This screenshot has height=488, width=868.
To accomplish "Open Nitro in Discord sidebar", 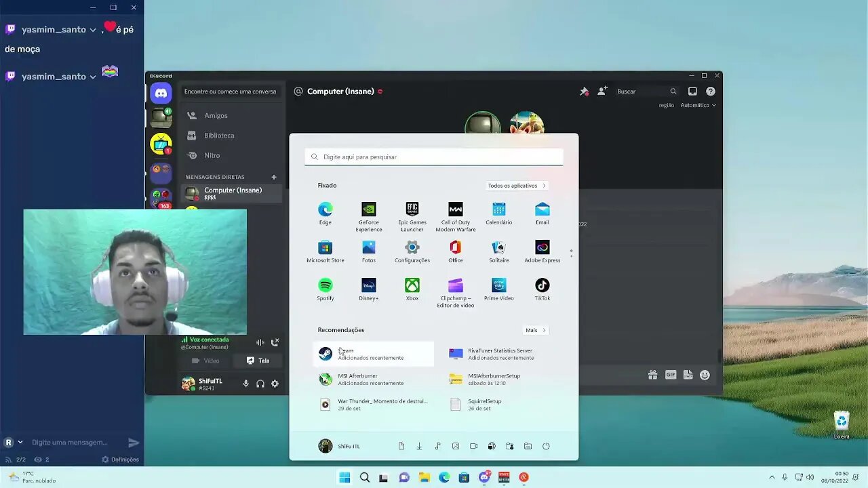I will 231,155.
